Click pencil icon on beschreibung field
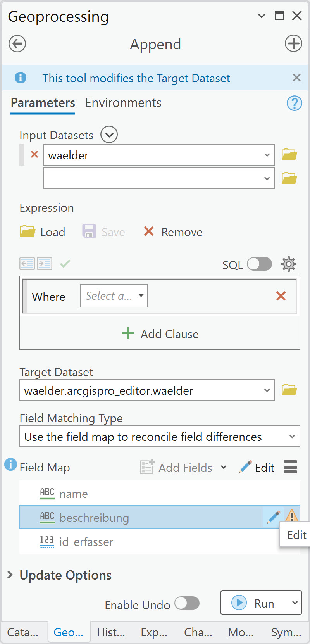Screen dimensions: 310x644 [274, 517]
